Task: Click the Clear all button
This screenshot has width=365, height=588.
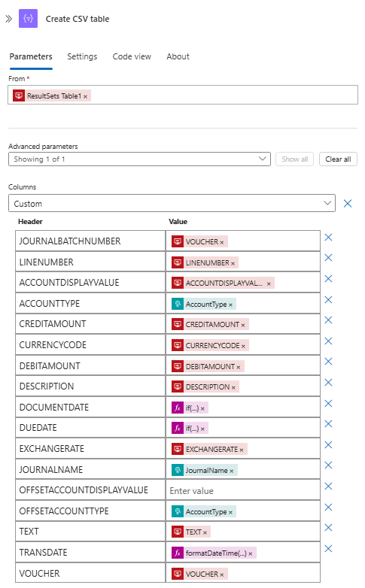Action: click(x=338, y=159)
